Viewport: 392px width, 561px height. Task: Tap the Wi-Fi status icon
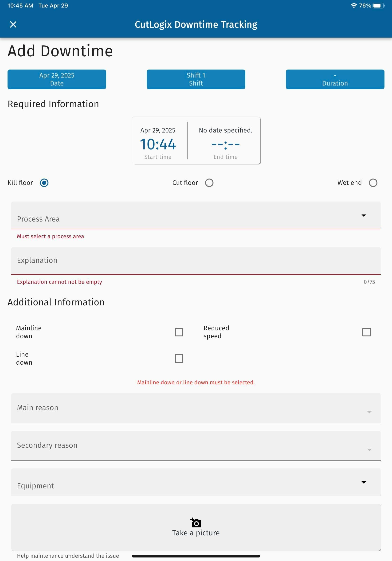point(353,6)
